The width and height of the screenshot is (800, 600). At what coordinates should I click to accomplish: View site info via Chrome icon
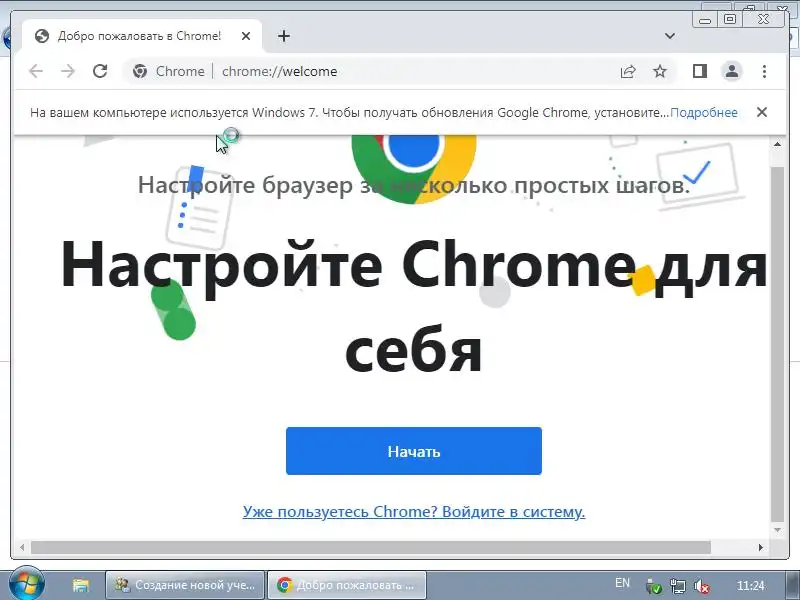point(140,71)
